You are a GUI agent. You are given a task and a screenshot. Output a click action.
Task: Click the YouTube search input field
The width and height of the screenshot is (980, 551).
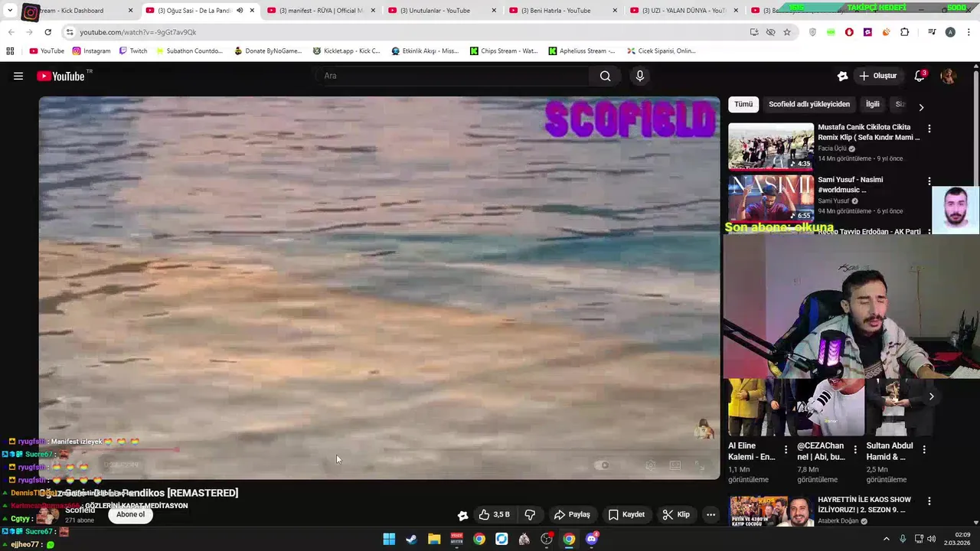click(x=452, y=76)
